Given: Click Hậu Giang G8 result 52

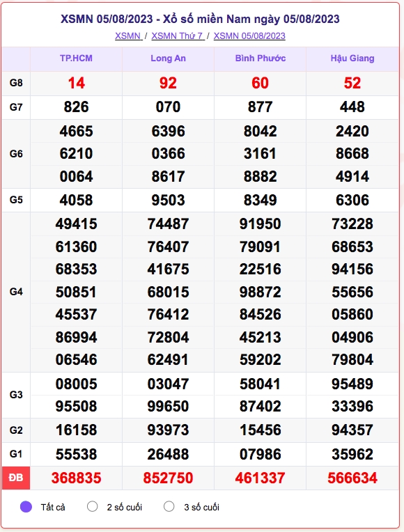Looking at the screenshot, I should [352, 83].
